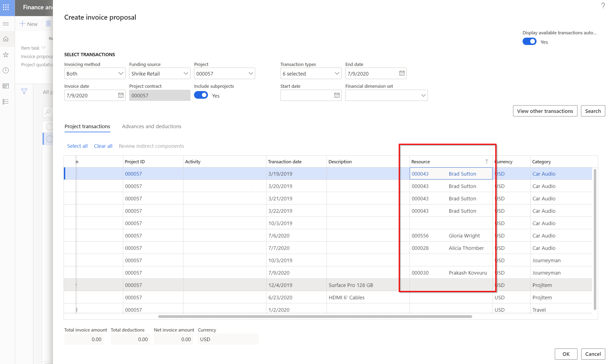Click Select all link
608x364 pixels.
(77, 146)
